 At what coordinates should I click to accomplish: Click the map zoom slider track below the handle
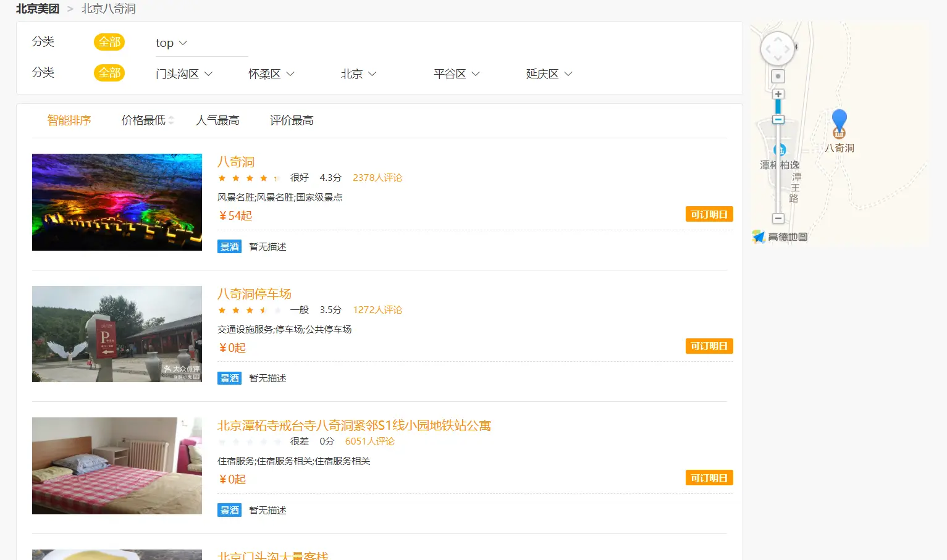[778, 168]
